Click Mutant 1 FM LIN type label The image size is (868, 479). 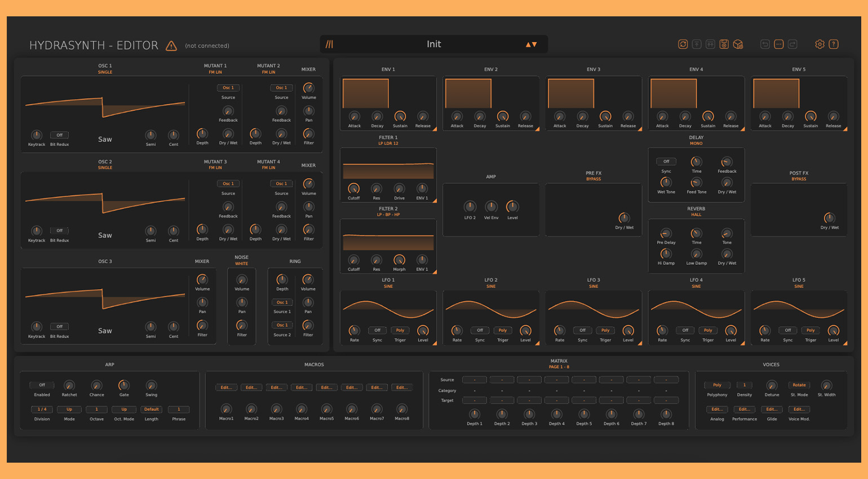(x=215, y=72)
